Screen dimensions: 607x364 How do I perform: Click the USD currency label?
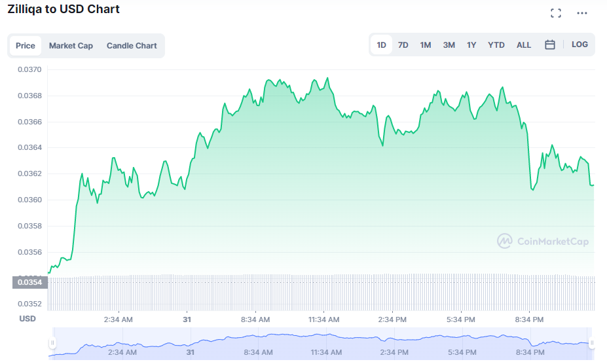coord(28,319)
